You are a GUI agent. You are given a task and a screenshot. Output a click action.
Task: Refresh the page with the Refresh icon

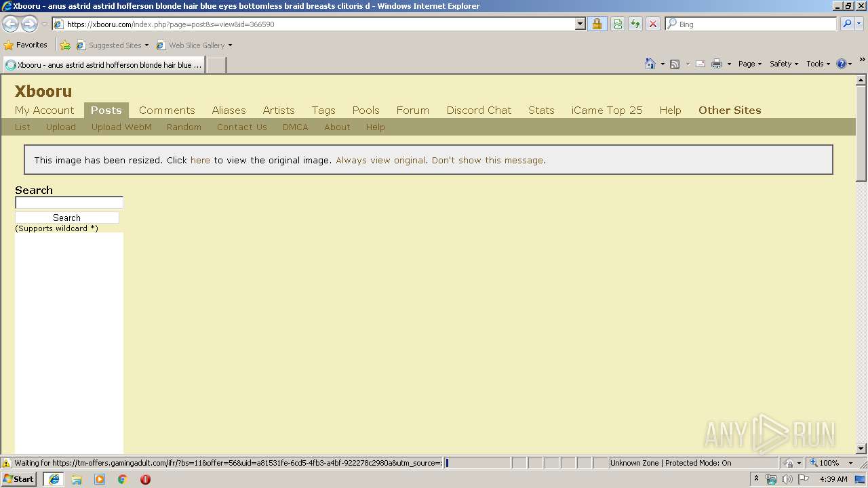click(x=635, y=24)
